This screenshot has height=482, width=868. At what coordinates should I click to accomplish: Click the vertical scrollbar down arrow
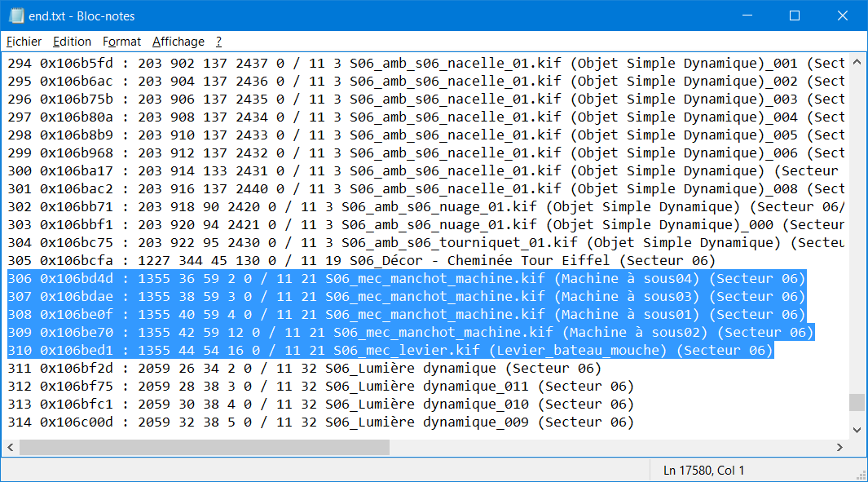pyautogui.click(x=857, y=430)
